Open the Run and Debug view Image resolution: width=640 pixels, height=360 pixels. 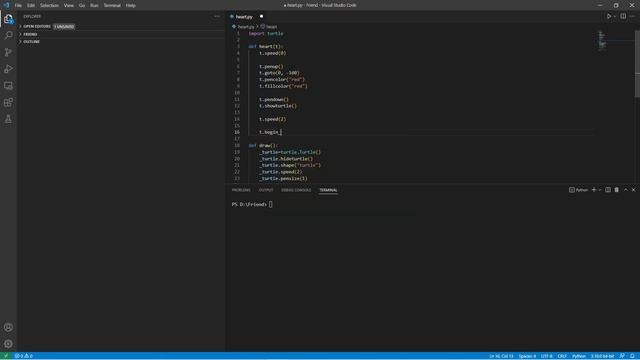pyautogui.click(x=8, y=69)
